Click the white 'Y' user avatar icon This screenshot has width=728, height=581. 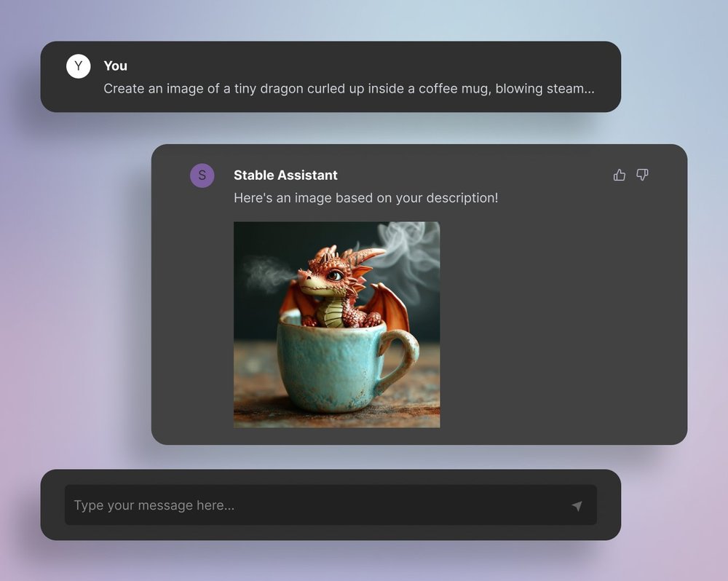click(78, 66)
